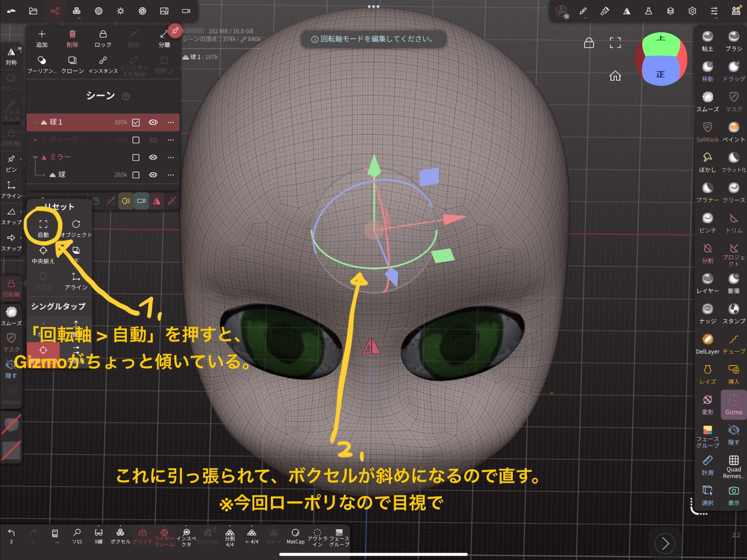Viewport: 747px width, 560px height.
Task: Select the Gizmo tool in the right panel
Action: [733, 404]
